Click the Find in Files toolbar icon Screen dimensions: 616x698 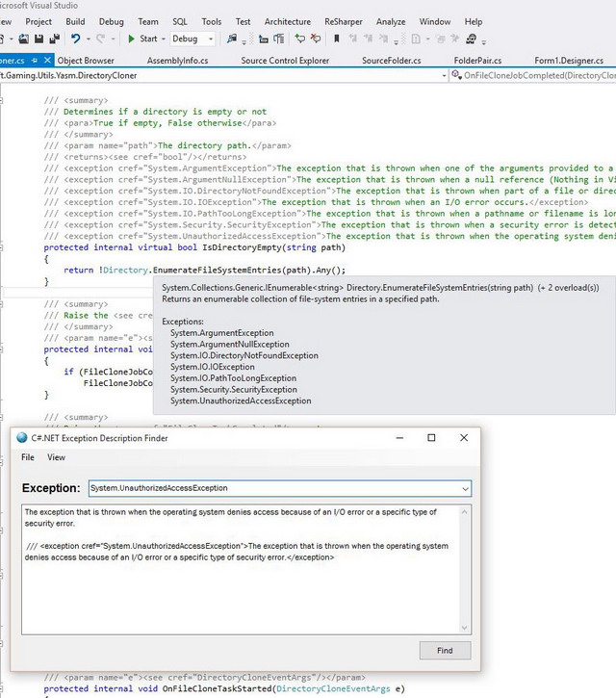[x=231, y=39]
